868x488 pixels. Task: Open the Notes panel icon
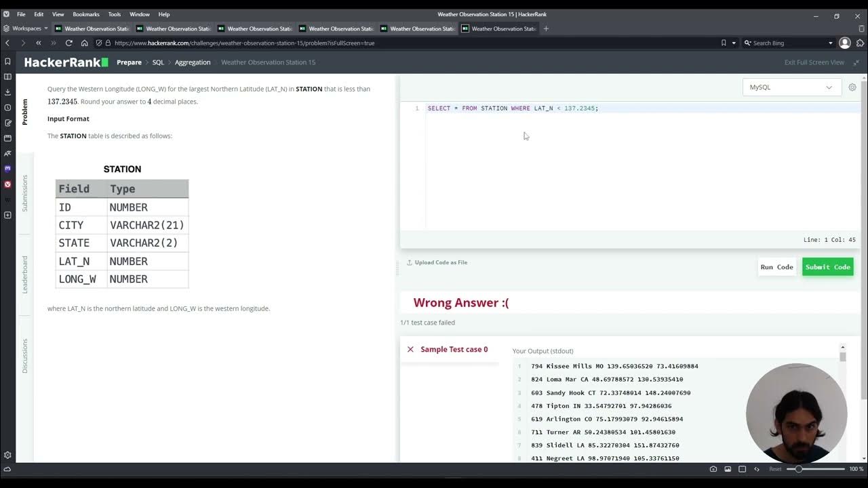(x=7, y=123)
